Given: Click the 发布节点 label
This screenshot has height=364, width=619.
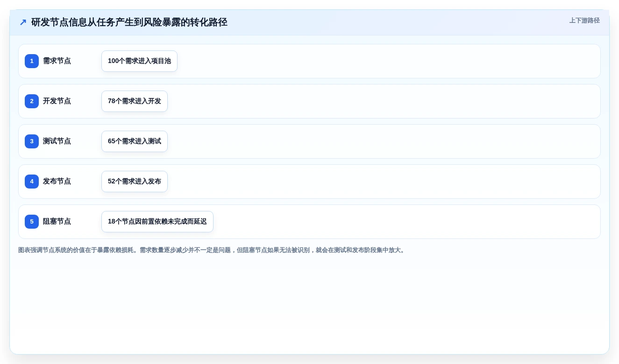Looking at the screenshot, I should [57, 182].
